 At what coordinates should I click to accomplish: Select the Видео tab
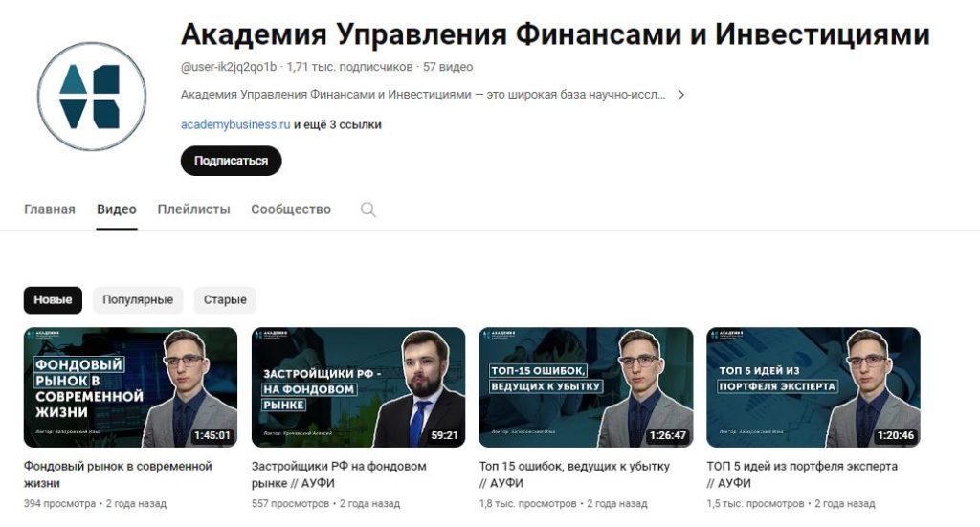point(116,209)
